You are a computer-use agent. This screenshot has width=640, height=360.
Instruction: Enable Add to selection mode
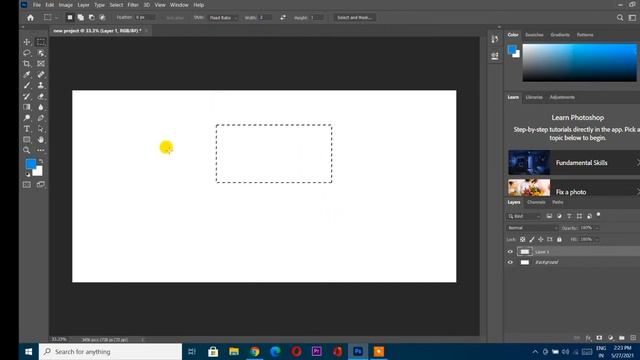(81, 18)
